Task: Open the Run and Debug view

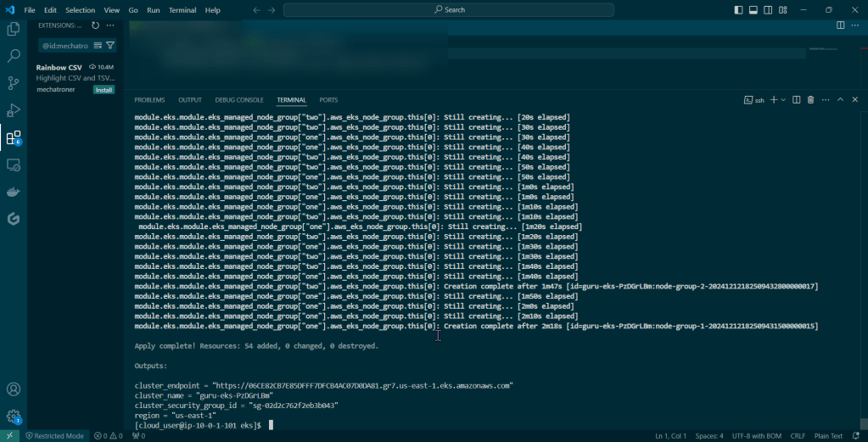Action: pos(14,110)
